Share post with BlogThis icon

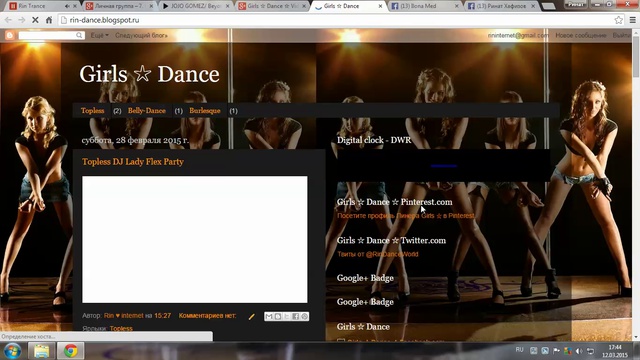[278, 316]
